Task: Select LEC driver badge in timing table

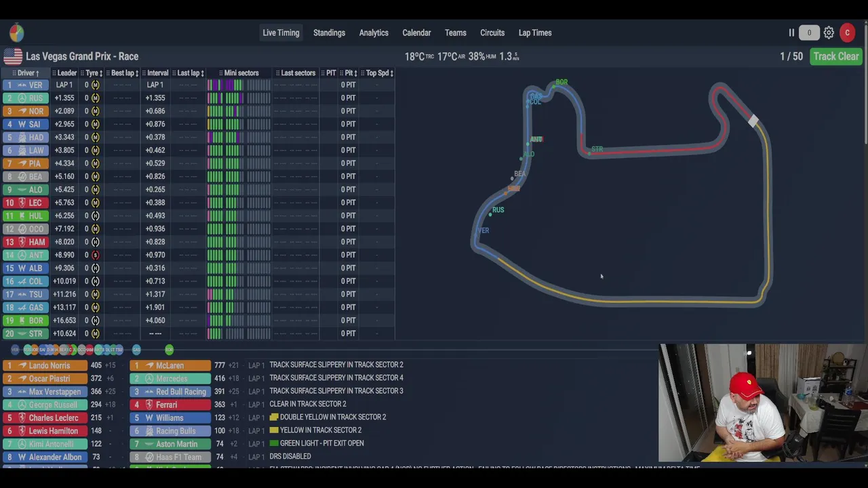Action: point(25,203)
